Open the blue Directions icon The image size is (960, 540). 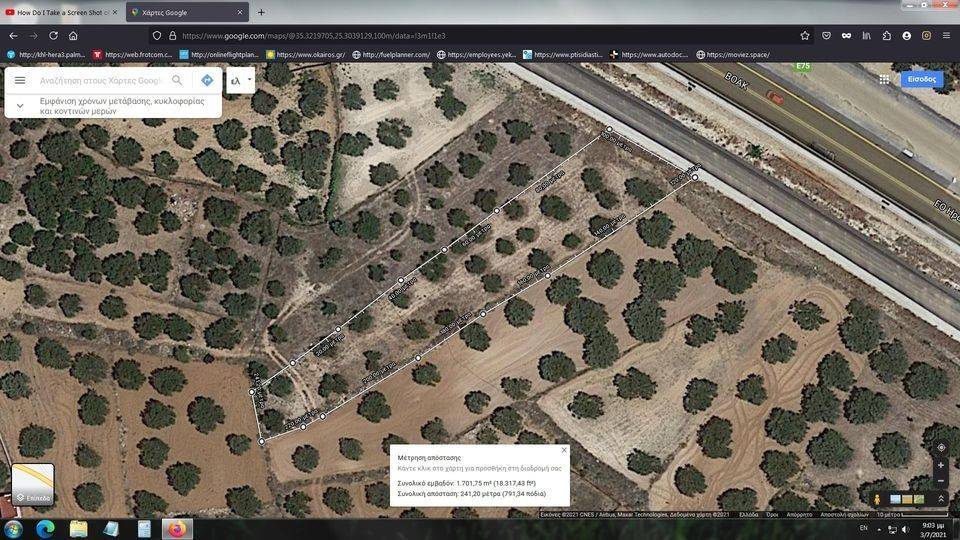click(x=207, y=80)
